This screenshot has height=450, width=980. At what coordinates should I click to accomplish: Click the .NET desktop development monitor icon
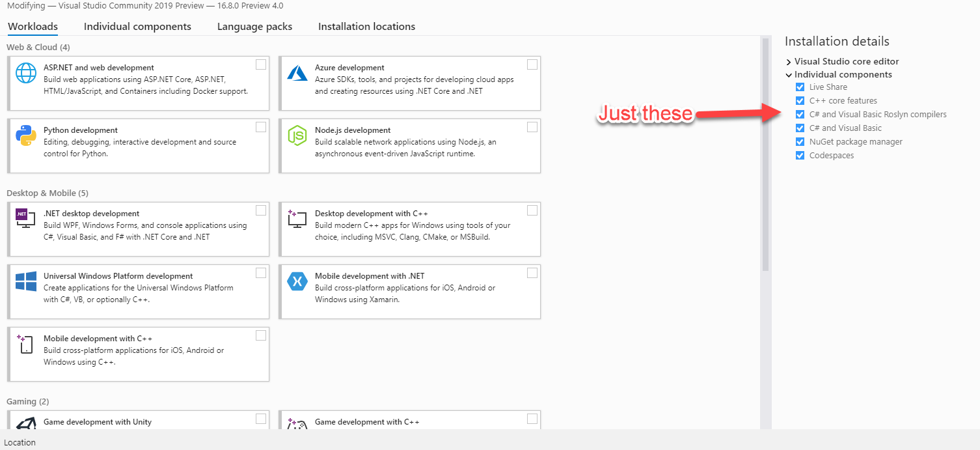pos(26,219)
